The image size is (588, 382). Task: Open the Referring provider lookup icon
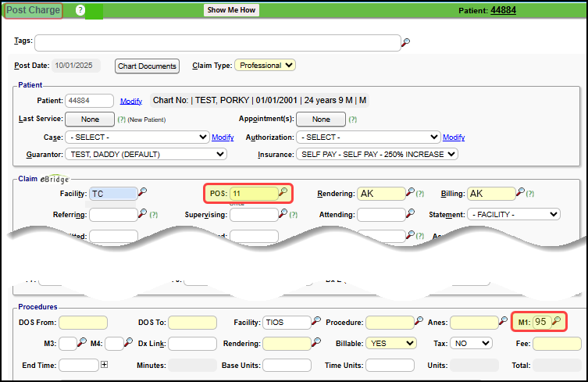pyautogui.click(x=142, y=213)
